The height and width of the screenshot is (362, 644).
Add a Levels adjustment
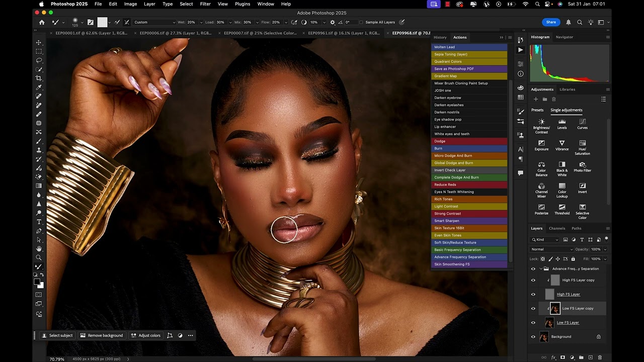pyautogui.click(x=562, y=124)
